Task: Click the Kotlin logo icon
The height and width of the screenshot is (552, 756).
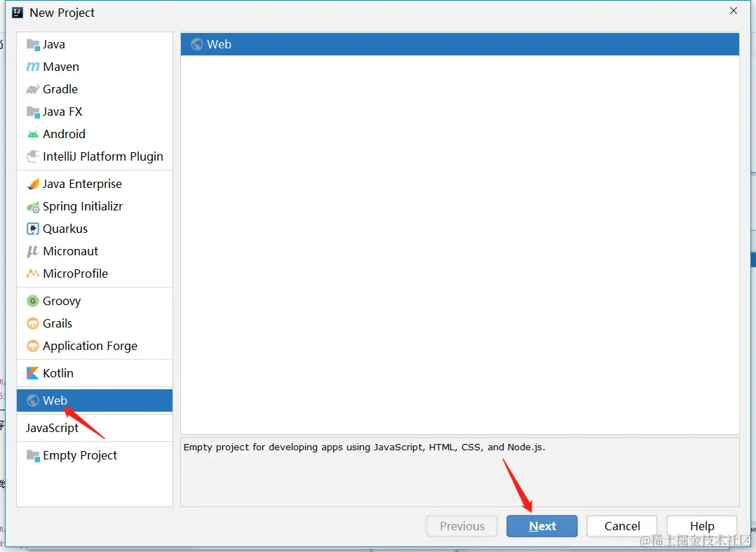Action: (33, 373)
